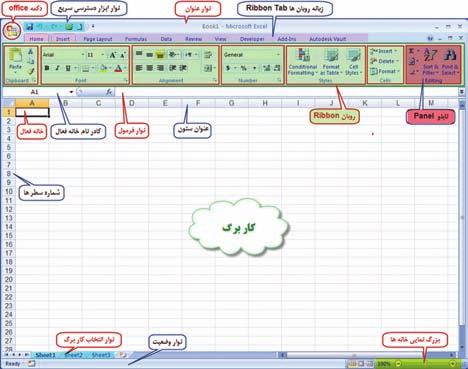Open the General number format dropdown
The height and width of the screenshot is (369, 468).
pos(278,54)
